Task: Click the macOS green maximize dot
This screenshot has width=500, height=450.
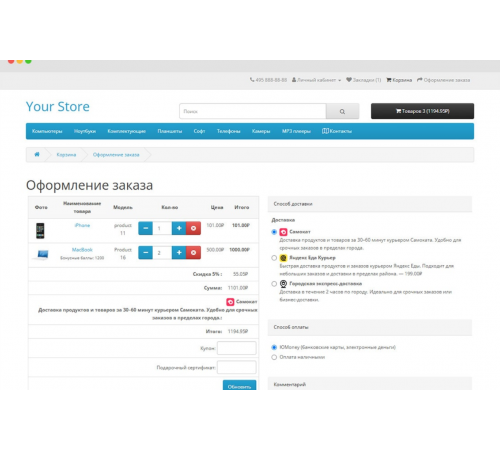Action: pyautogui.click(x=28, y=61)
